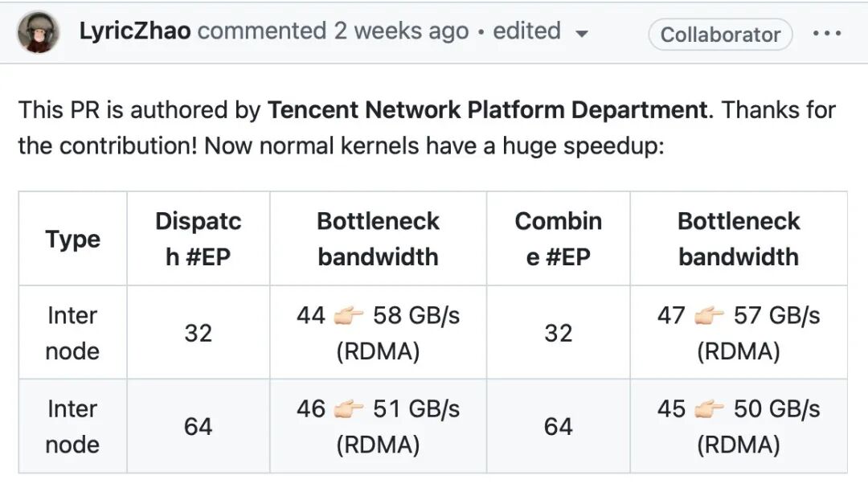Click the second row's Inter node cell
The image size is (868, 488).
pyautogui.click(x=72, y=426)
